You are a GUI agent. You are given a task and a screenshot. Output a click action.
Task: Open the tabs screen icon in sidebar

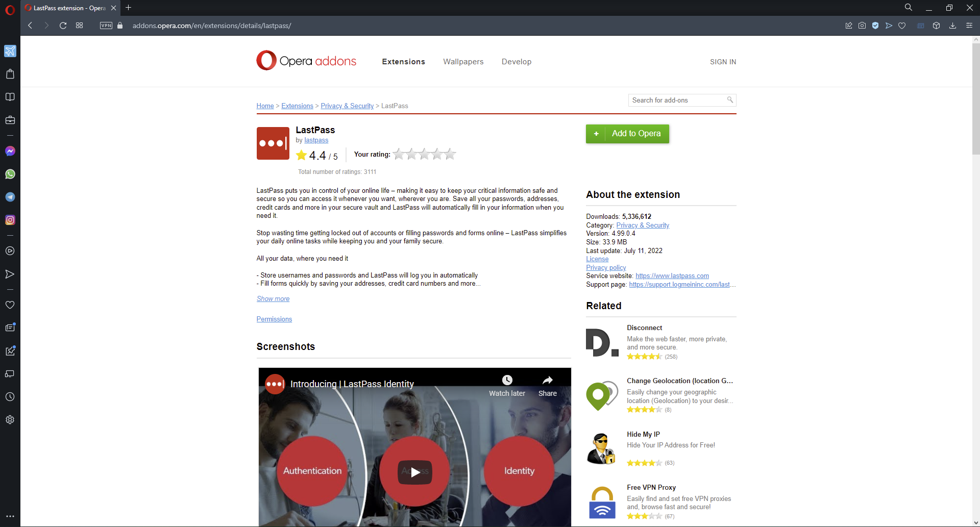tap(10, 373)
